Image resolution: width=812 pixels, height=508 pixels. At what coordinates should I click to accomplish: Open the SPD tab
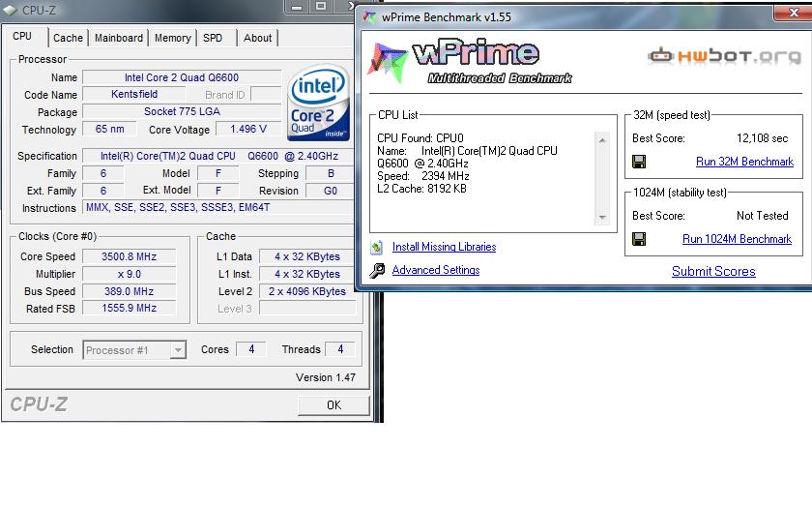pos(213,38)
